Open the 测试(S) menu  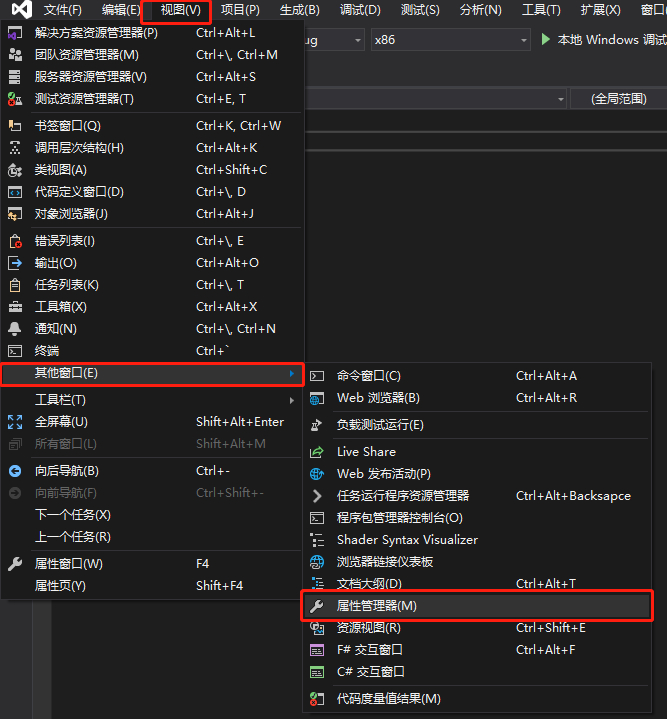click(x=420, y=10)
